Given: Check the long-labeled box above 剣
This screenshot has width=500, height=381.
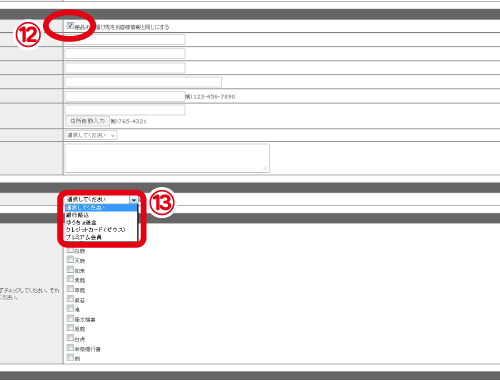Looking at the screenshot, I should pos(70,348).
